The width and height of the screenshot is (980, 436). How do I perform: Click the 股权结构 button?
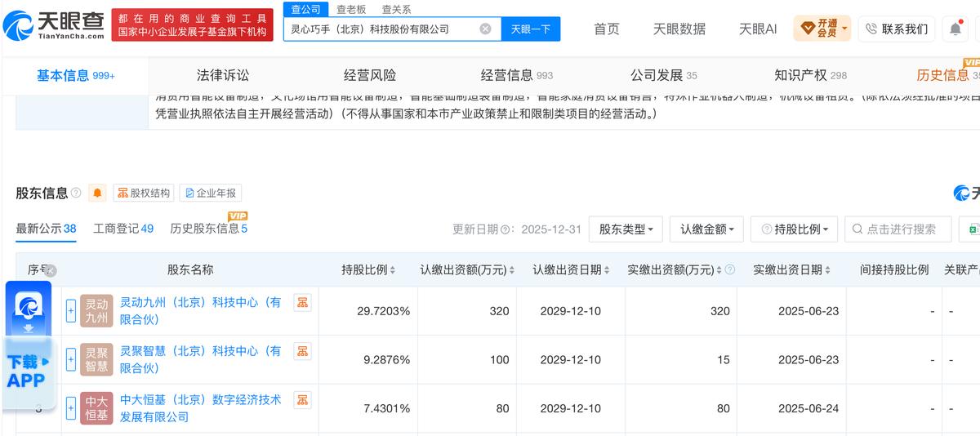pyautogui.click(x=144, y=194)
